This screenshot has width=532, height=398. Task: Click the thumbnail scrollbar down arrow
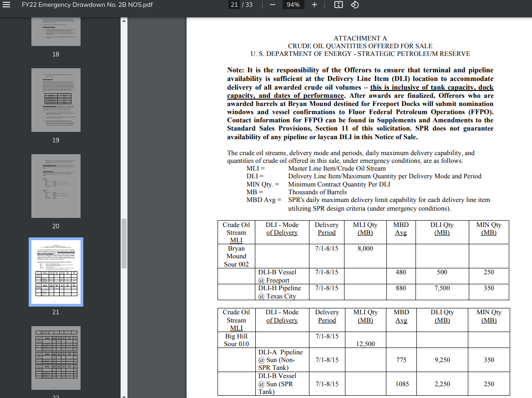(x=124, y=396)
